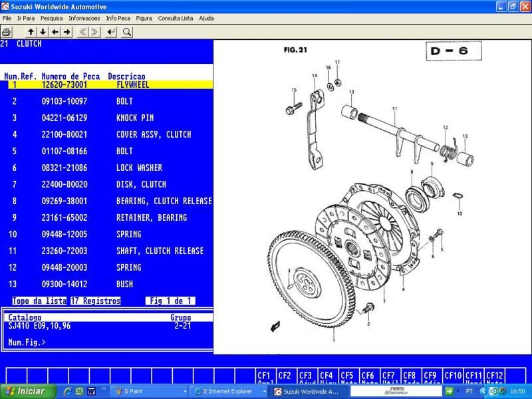
Task: Select part number 09103-10097 BOLT row
Action: [x=110, y=101]
